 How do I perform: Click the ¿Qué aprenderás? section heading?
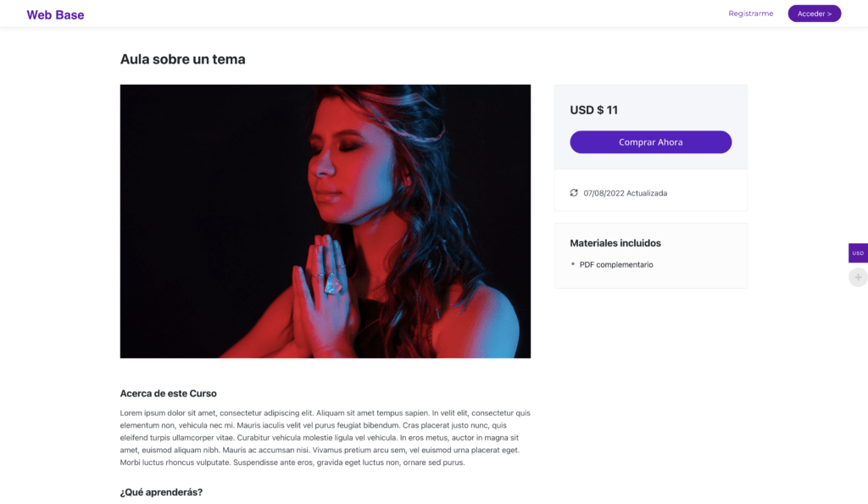click(x=161, y=492)
